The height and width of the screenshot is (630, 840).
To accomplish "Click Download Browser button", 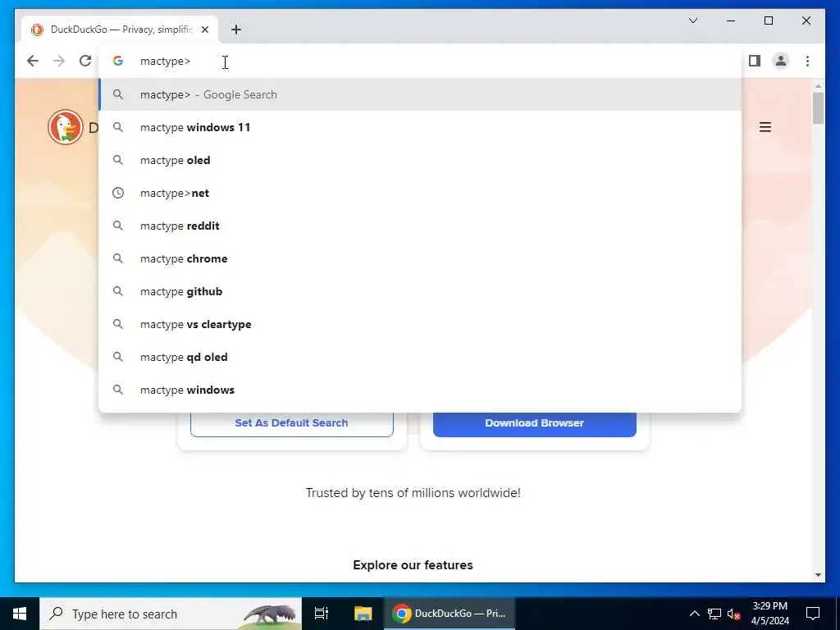I will 535,423.
